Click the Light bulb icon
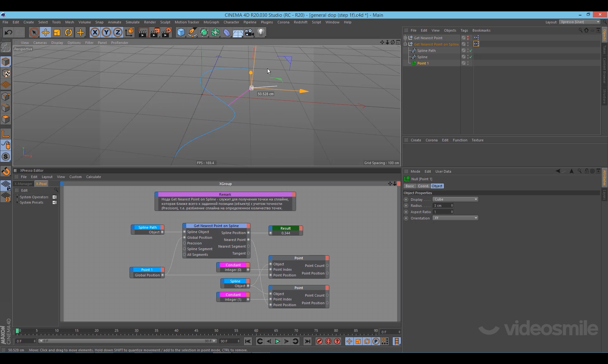Screen dimensions: 608x364 261,32
